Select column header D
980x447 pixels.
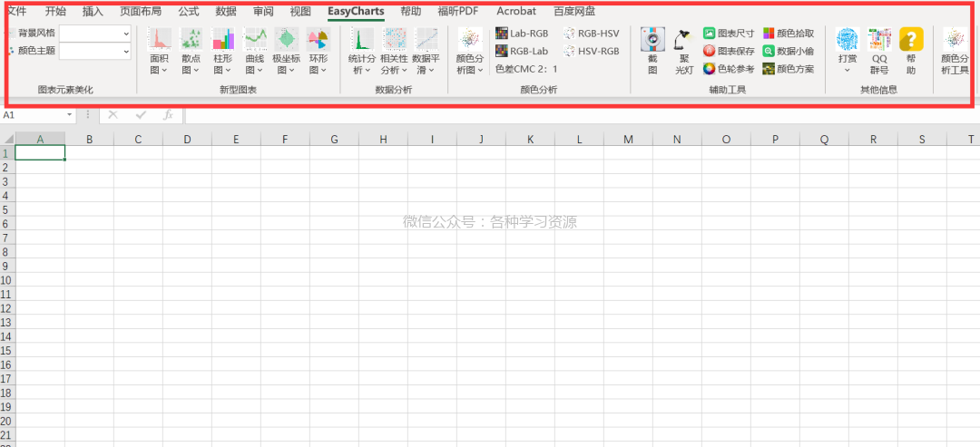point(187,140)
